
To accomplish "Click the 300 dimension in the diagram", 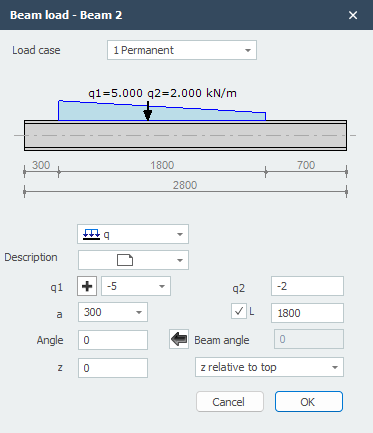I will coord(41,165).
